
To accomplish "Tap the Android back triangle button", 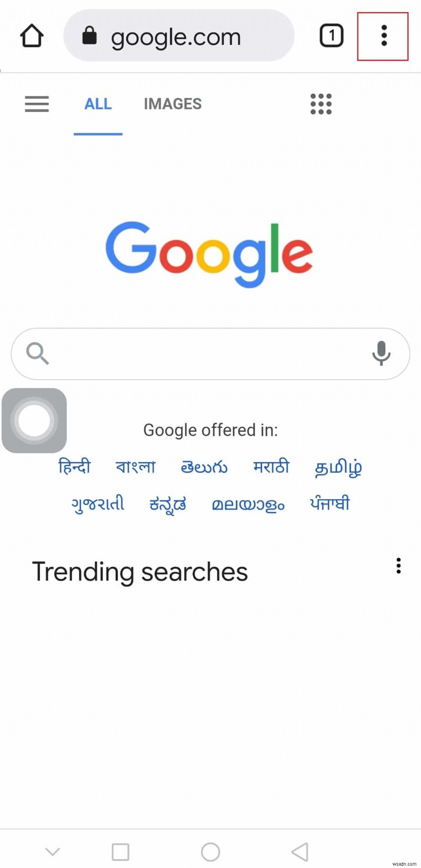I will (x=299, y=852).
